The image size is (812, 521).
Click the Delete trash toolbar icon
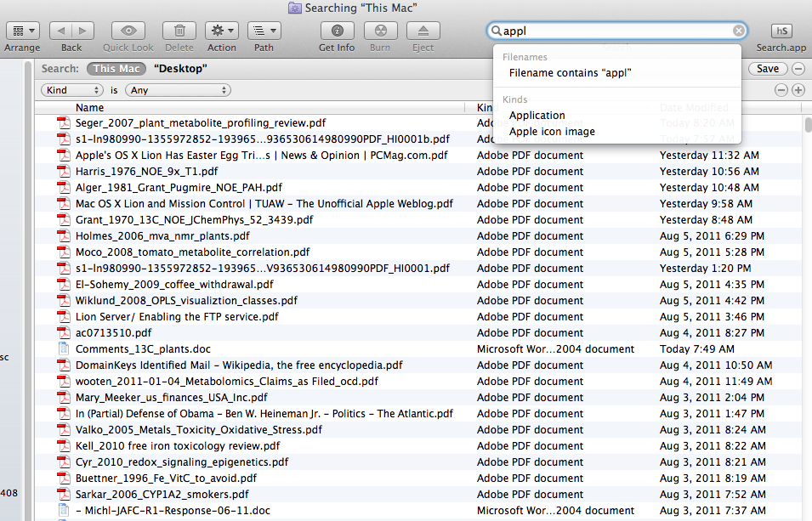pyautogui.click(x=179, y=31)
